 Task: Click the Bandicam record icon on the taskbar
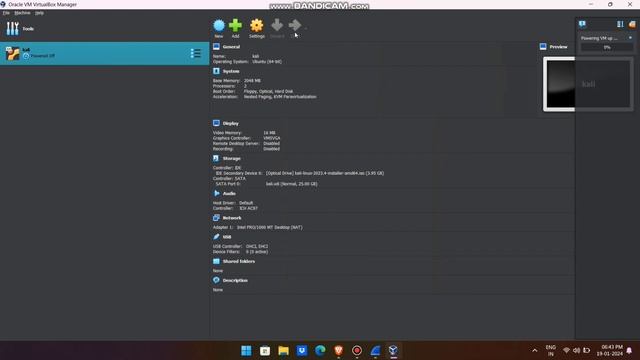[357, 351]
